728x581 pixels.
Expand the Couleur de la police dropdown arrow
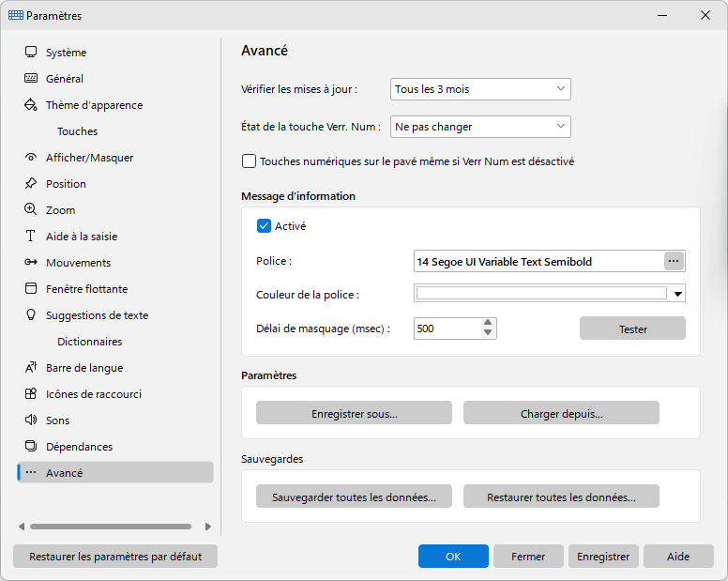pyautogui.click(x=678, y=294)
